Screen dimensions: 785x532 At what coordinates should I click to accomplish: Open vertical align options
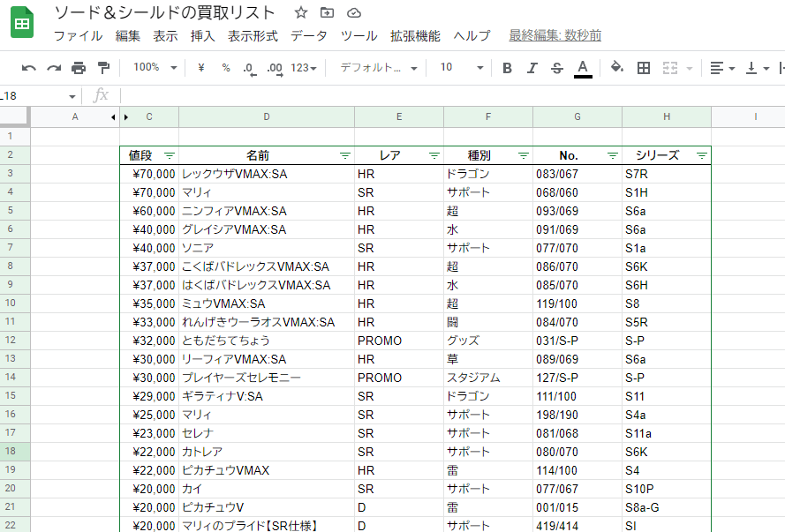(757, 68)
